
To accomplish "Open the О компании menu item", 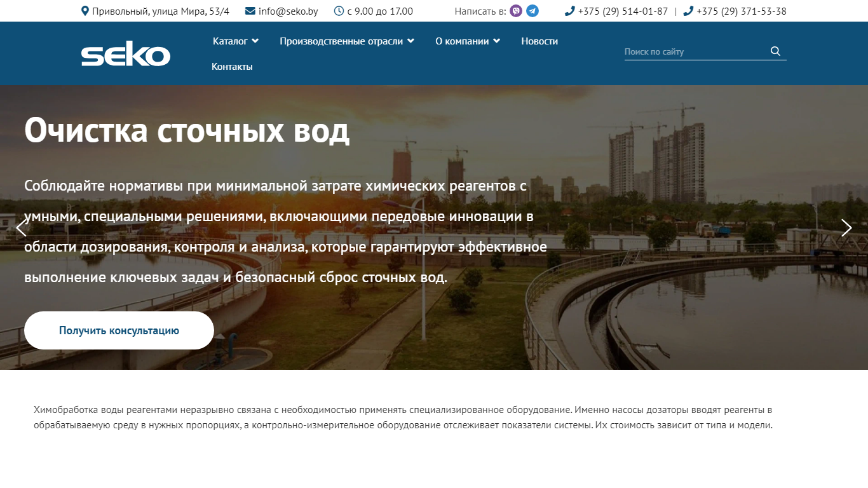I will click(x=462, y=41).
